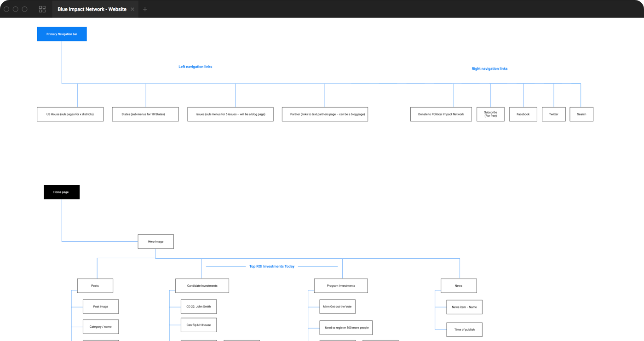The height and width of the screenshot is (341, 644).
Task: Select the Post image box
Action: coord(101,307)
